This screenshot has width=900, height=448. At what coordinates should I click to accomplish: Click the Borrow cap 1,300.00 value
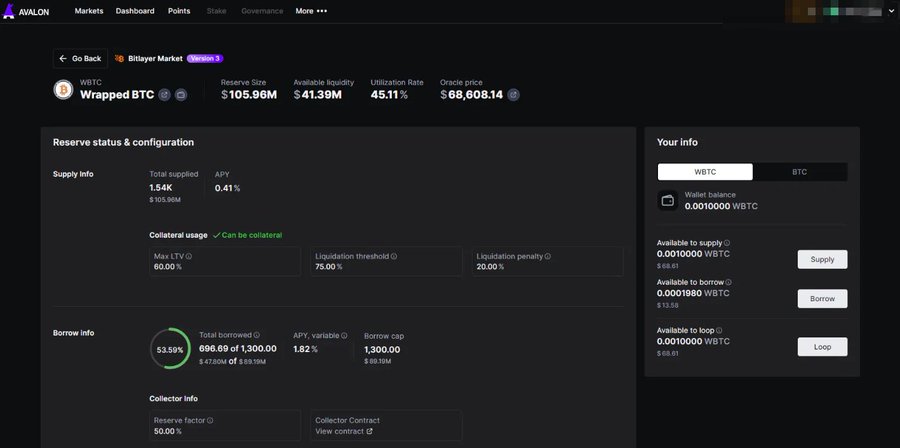tap(382, 349)
